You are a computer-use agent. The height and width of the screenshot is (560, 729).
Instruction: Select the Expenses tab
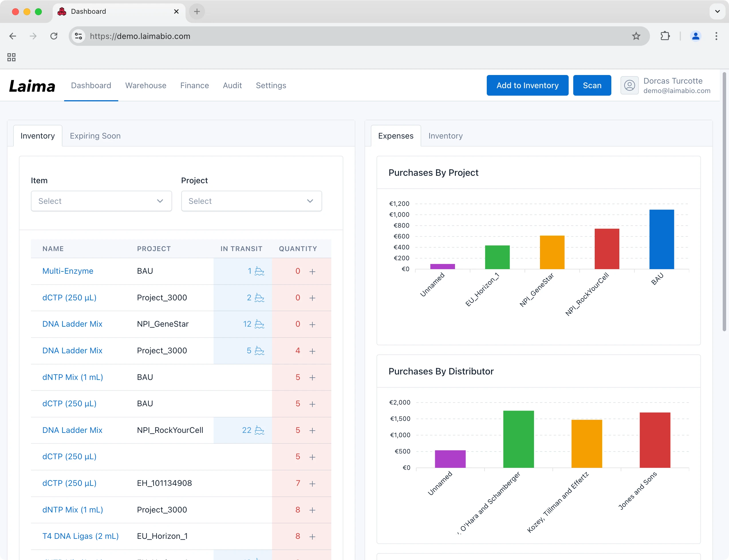[x=396, y=136]
